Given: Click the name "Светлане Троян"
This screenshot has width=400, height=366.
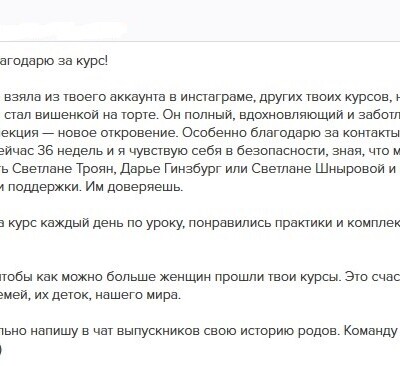Looking at the screenshot, I should coord(63,169).
